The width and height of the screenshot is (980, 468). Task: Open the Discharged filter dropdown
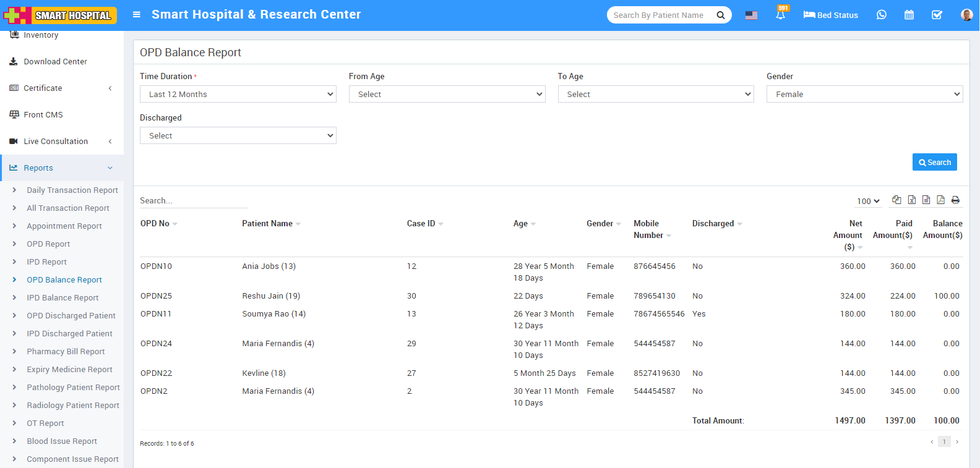point(238,135)
